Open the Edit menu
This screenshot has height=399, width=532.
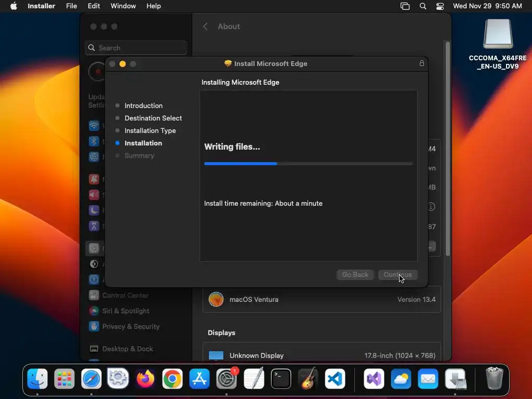tap(94, 6)
